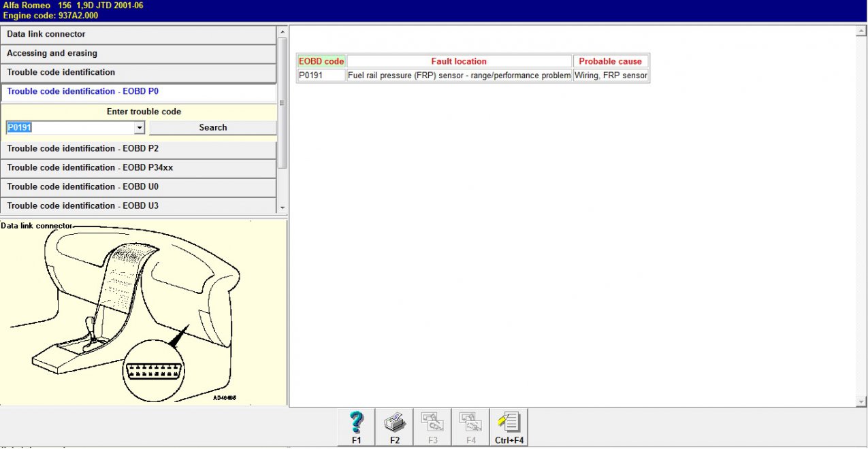Click the greyed-out F4 icon

pyautogui.click(x=471, y=427)
